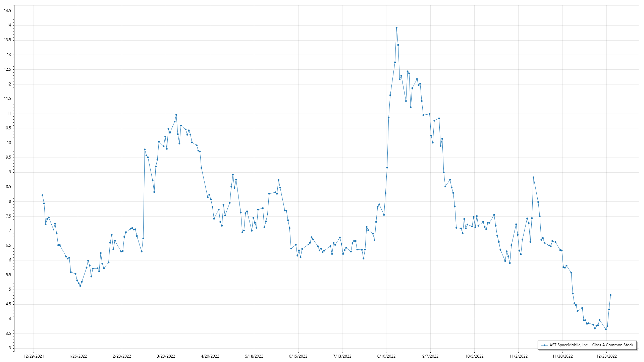
Task: Select the 5 y-axis value label
Action: coord(10,289)
